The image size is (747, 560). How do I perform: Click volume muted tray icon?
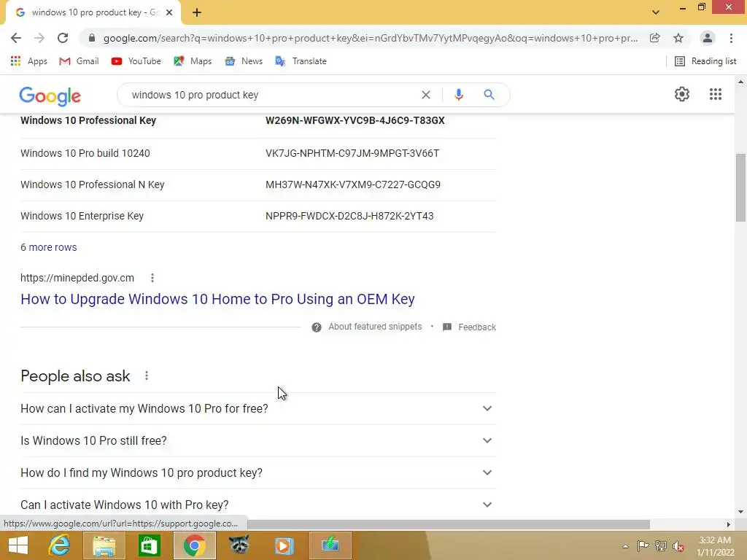[x=678, y=546]
